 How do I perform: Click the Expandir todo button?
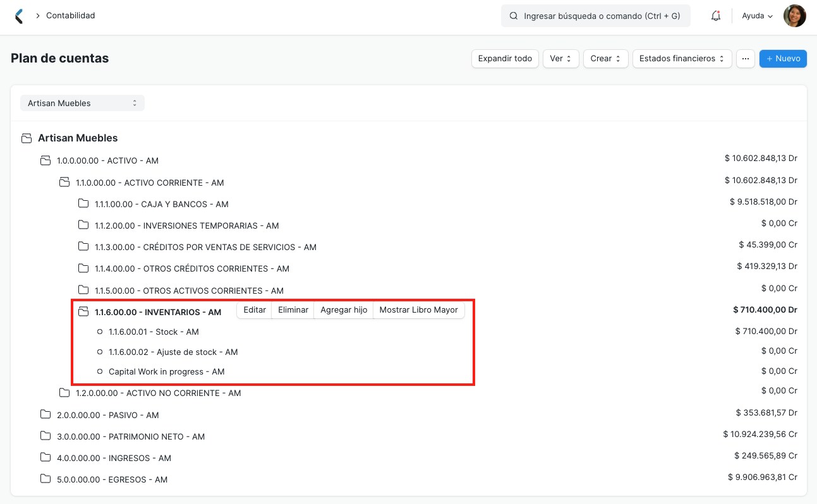click(505, 59)
